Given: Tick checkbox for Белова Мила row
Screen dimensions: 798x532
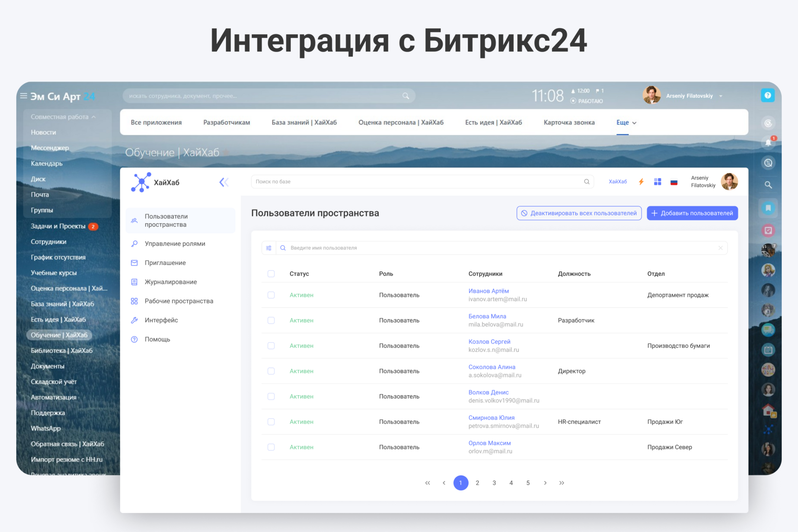Looking at the screenshot, I should point(271,321).
